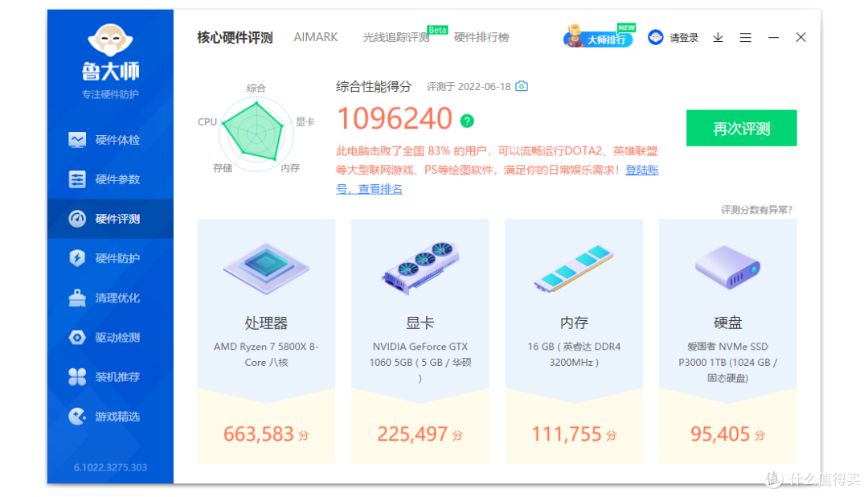Click the download arrow icon

[x=718, y=37]
